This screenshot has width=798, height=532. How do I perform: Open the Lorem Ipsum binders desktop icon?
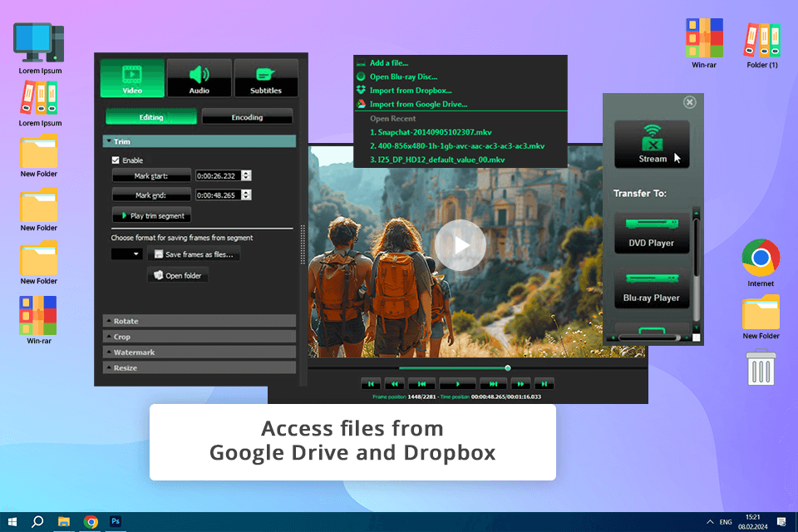tap(40, 104)
